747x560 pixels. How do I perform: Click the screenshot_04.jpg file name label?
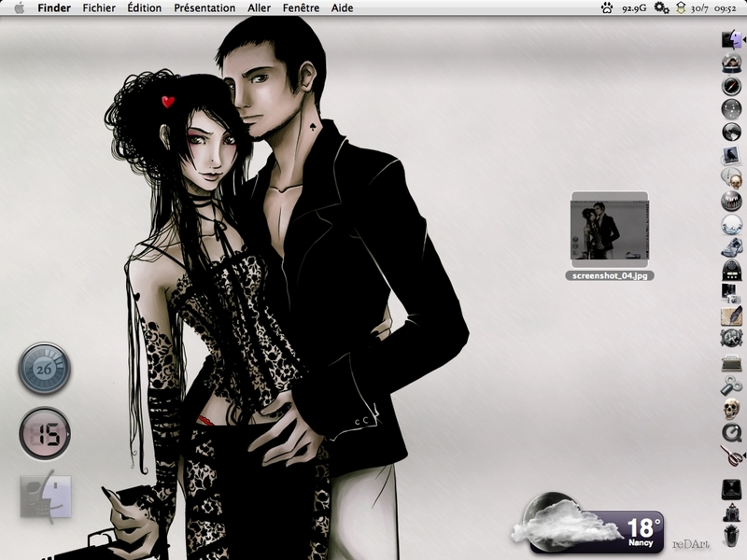click(610, 275)
